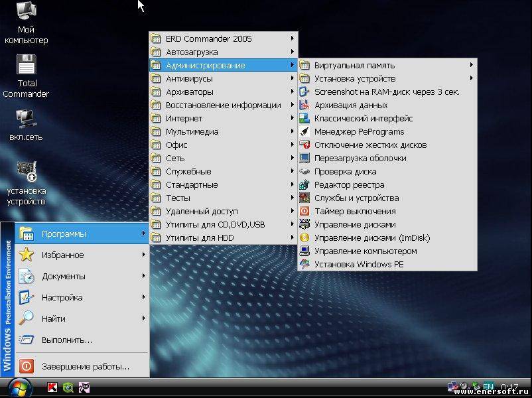Click the Классический интерфейс icon
The height and width of the screenshot is (398, 532).
click(304, 119)
